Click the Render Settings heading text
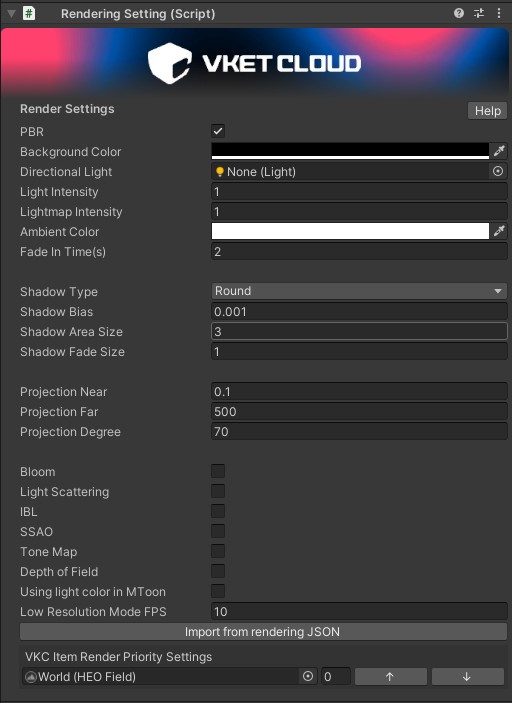This screenshot has width=512, height=703. click(x=67, y=109)
